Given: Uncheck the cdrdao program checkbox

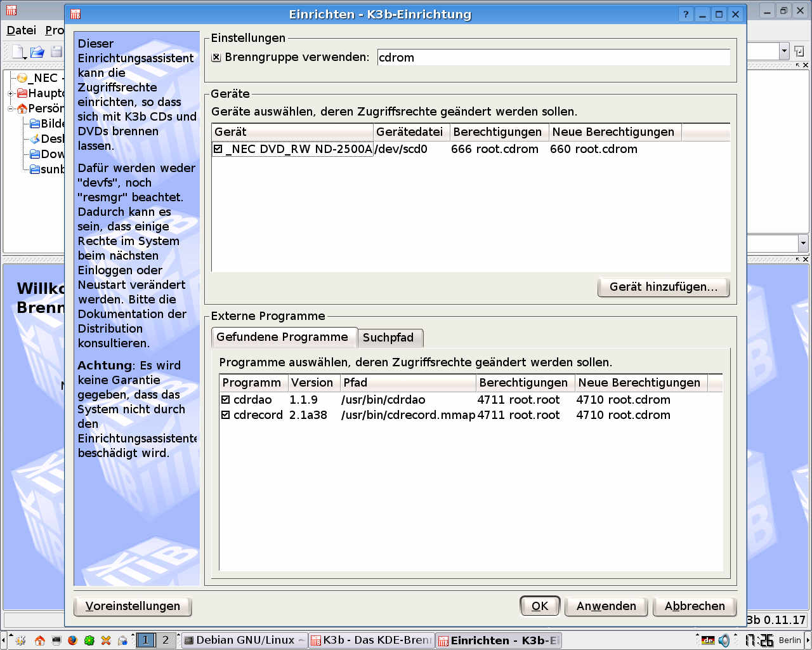Looking at the screenshot, I should click(x=225, y=400).
